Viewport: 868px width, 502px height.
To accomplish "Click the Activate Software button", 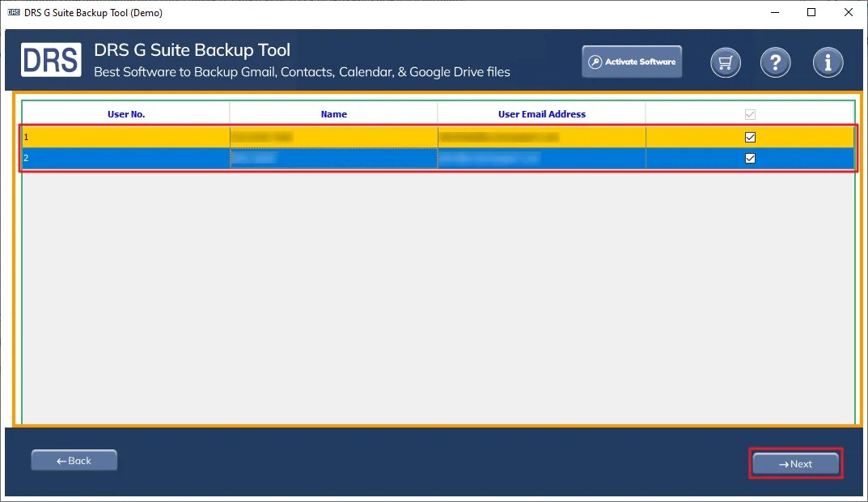I will click(x=632, y=62).
